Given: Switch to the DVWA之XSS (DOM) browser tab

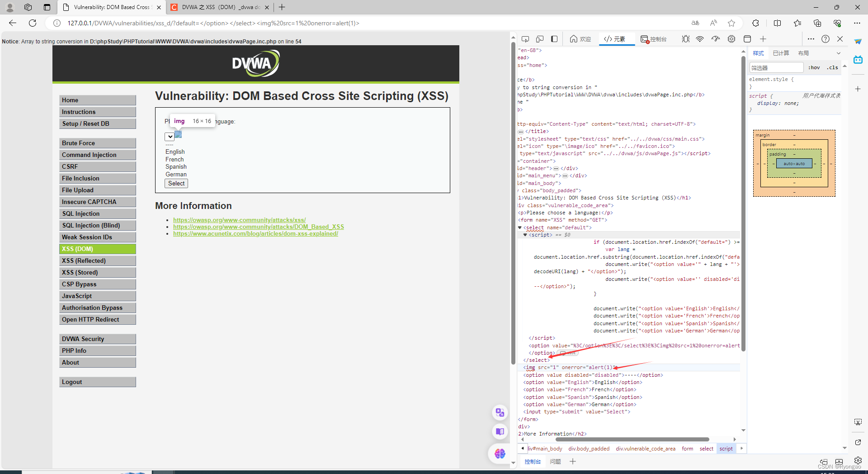Looking at the screenshot, I should tap(220, 7).
